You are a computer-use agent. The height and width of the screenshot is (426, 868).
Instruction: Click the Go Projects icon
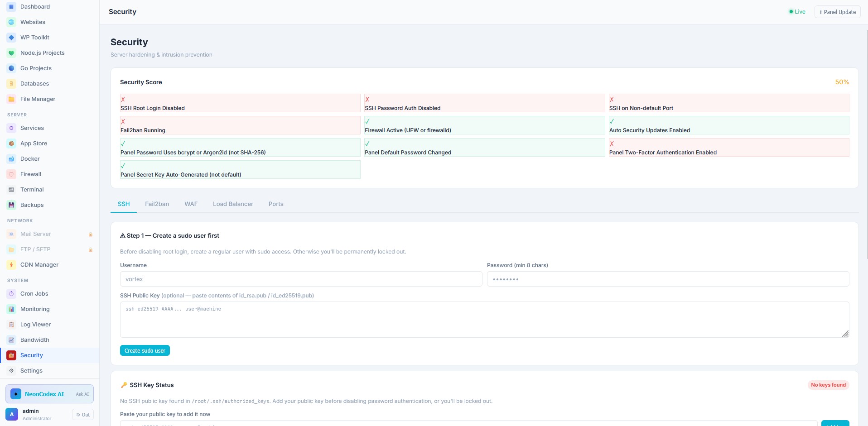pos(11,68)
